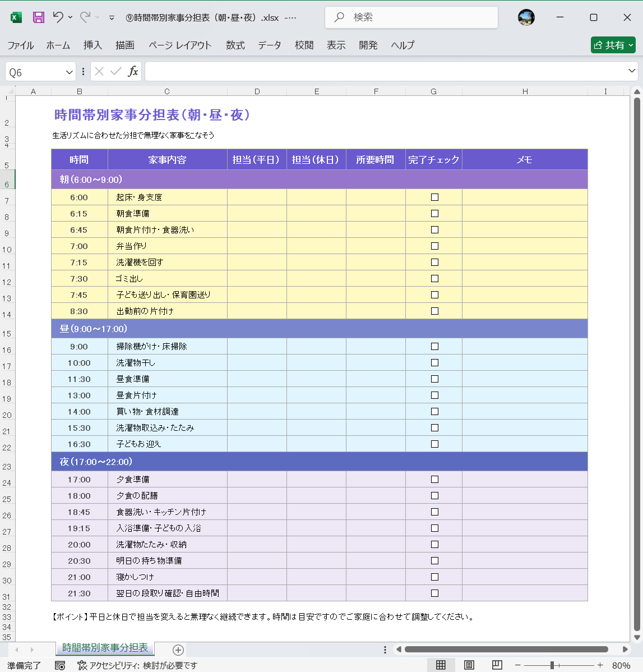Select the 時間帯別家事分担表 sheet tab
643x672 pixels.
click(105, 647)
